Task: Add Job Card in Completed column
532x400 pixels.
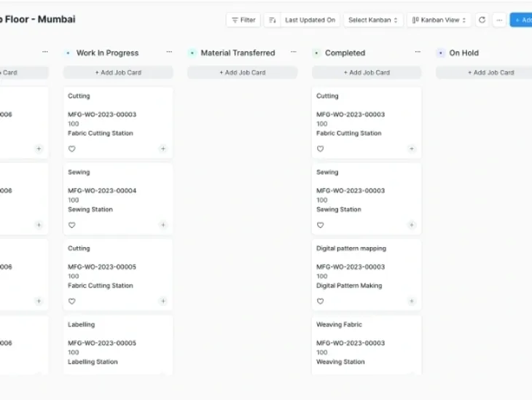Action: [367, 72]
